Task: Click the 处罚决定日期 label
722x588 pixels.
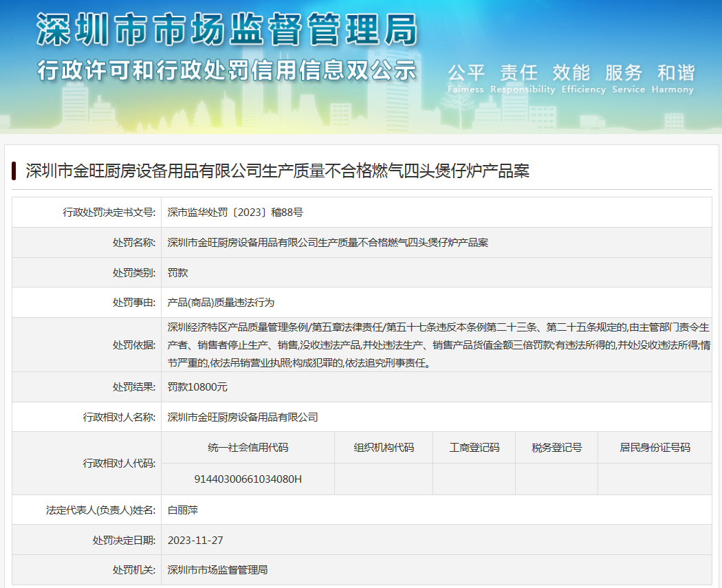Action: (124, 540)
